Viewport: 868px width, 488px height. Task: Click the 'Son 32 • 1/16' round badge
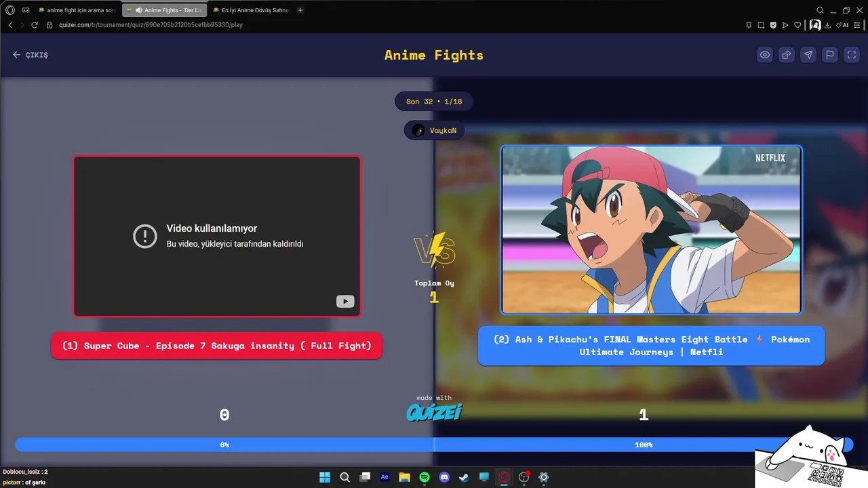(434, 102)
